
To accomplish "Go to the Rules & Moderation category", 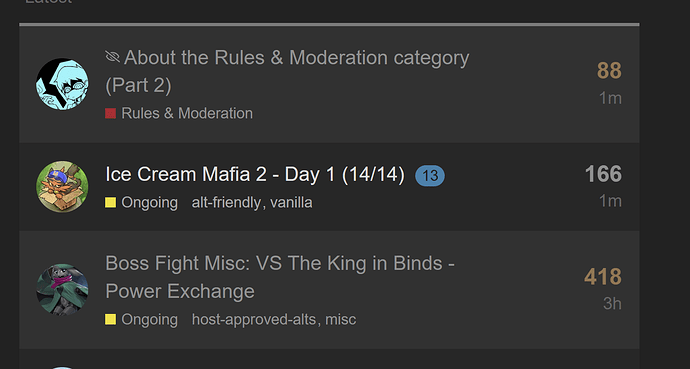I will click(x=187, y=113).
